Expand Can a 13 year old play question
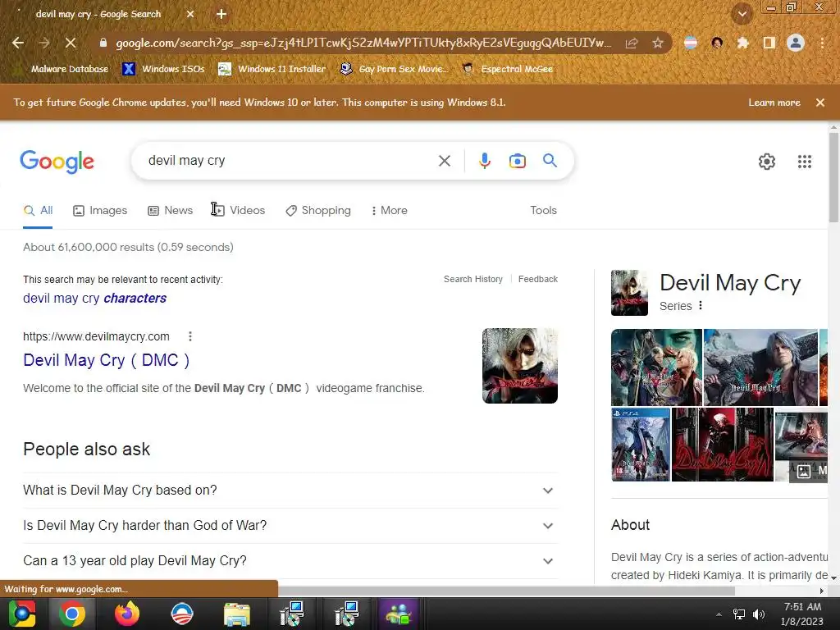This screenshot has height=630, width=840. (290, 561)
